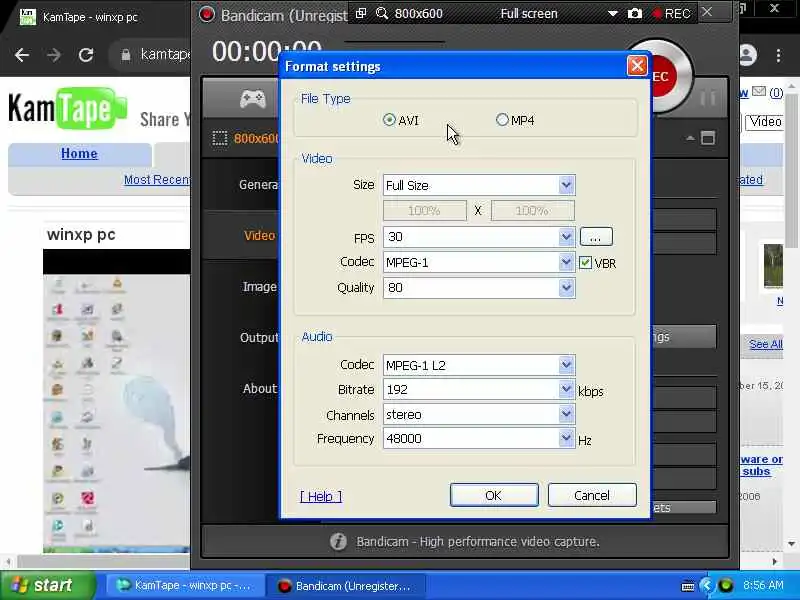800x600 pixels.
Task: Select the Image tab in Bandicam sidebar
Action: click(x=260, y=287)
